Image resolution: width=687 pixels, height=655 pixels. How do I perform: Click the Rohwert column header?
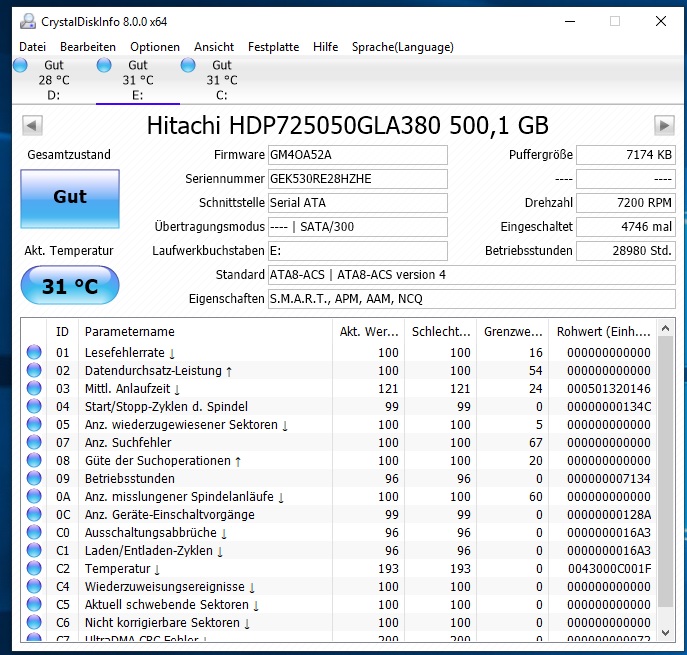(603, 332)
